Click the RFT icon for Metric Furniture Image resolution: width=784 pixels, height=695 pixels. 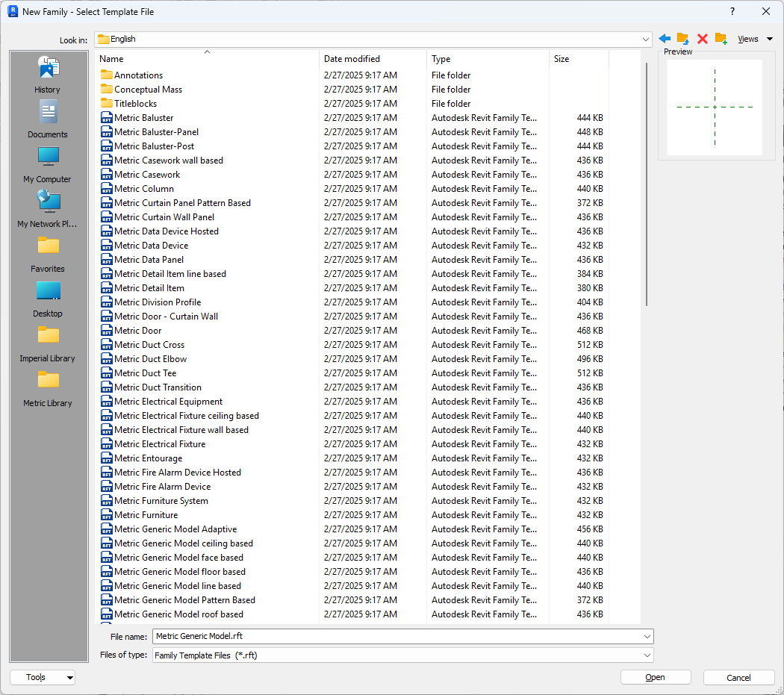tap(107, 515)
